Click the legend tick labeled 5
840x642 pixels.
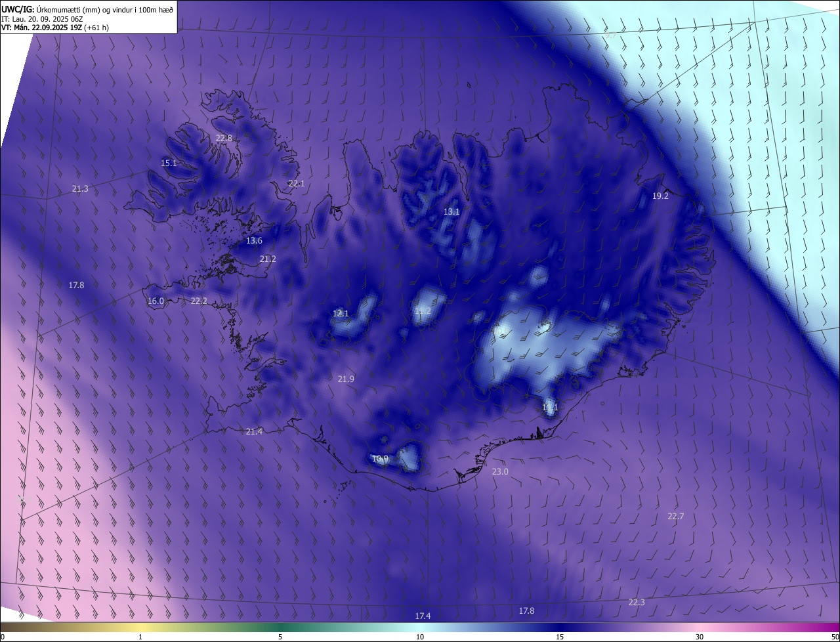pos(280,637)
